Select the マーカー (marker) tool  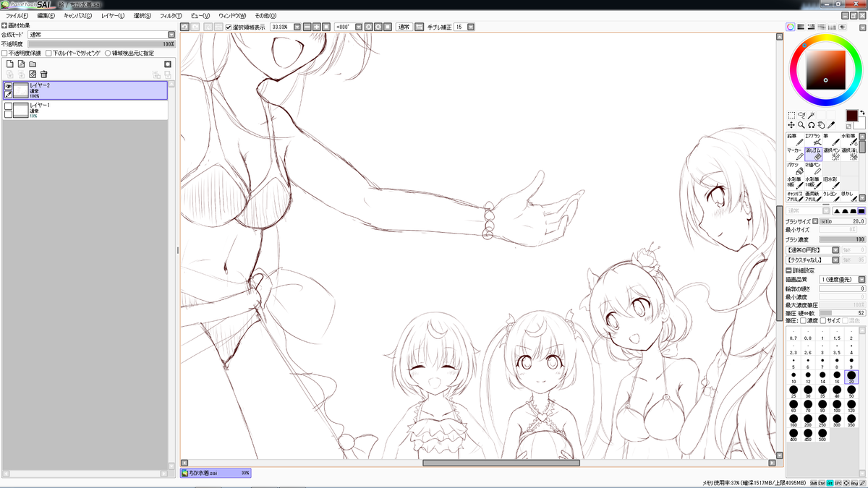coord(794,153)
